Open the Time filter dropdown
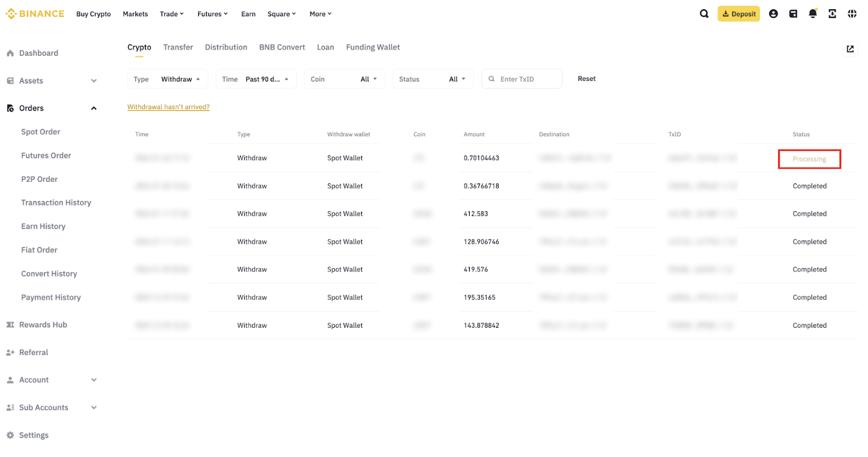Screen dimensions: 868x457 (x=256, y=79)
